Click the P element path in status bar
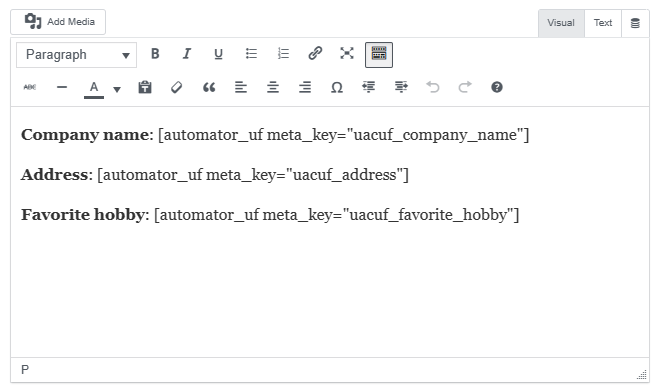Screen dimensions: 655x387 click(25, 370)
